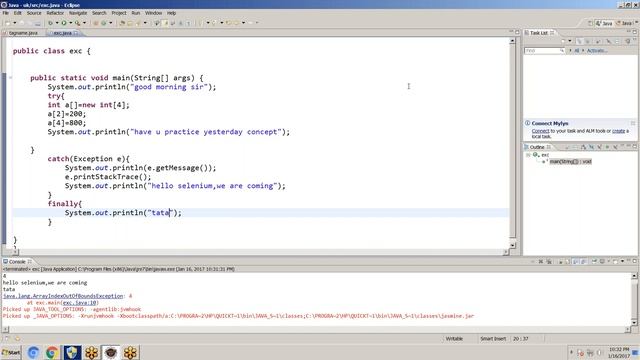
Task: Open the Navigate menu
Action: (x=78, y=13)
